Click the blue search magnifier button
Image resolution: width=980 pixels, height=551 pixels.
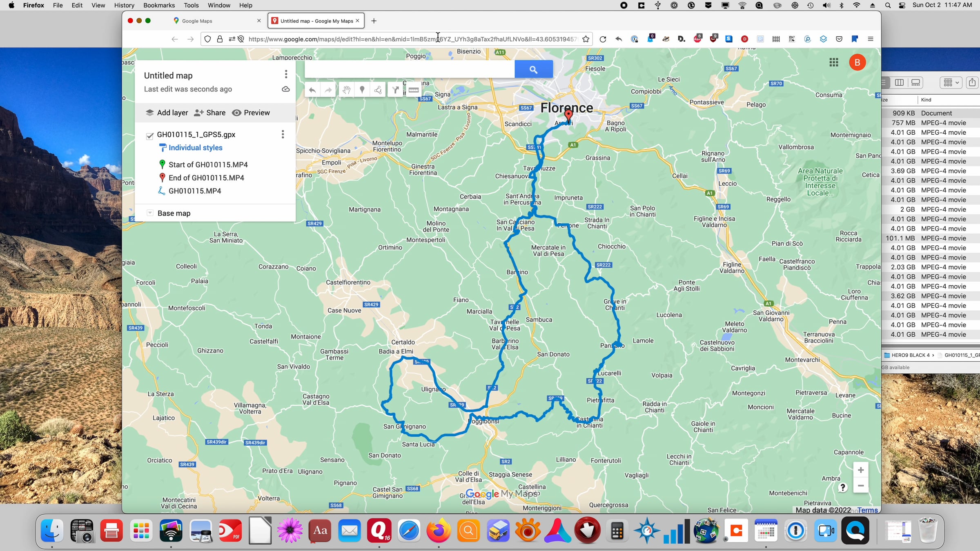[533, 69]
